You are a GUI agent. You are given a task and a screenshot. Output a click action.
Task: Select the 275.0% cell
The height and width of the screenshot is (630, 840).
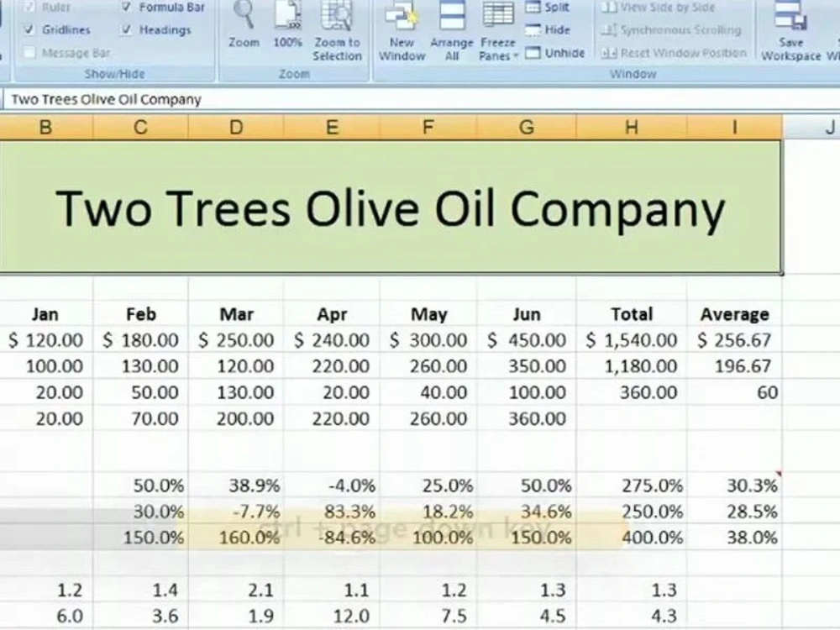click(632, 486)
